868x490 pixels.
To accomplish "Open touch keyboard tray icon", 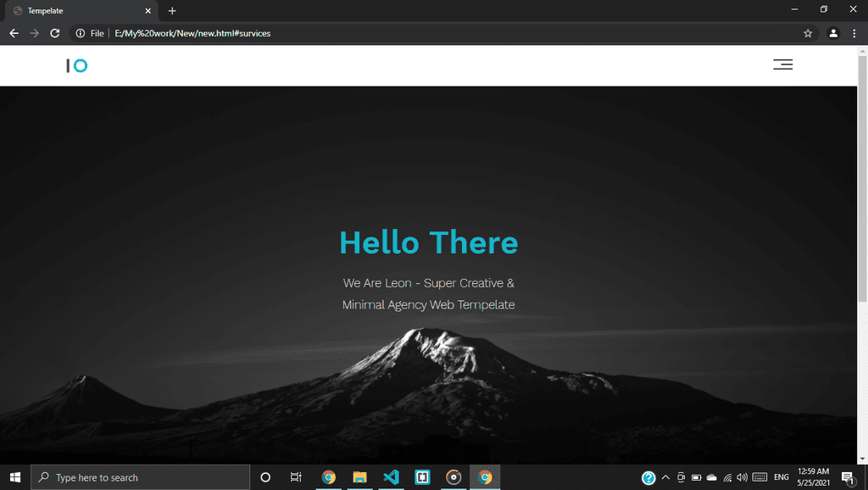I will [759, 477].
